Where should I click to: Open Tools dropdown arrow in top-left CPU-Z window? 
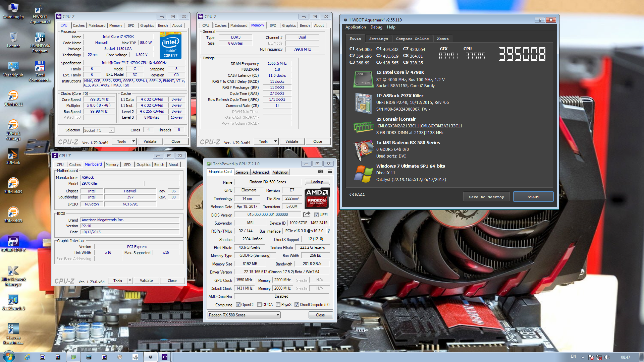[133, 141]
